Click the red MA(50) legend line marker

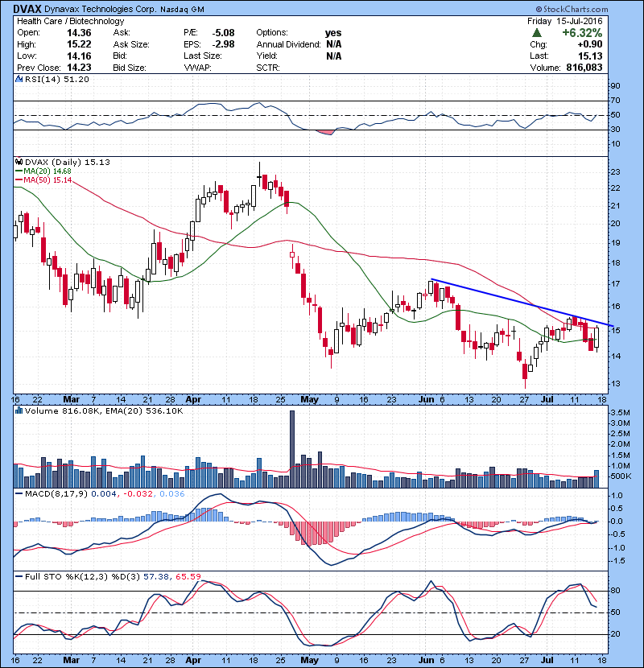pos(19,179)
